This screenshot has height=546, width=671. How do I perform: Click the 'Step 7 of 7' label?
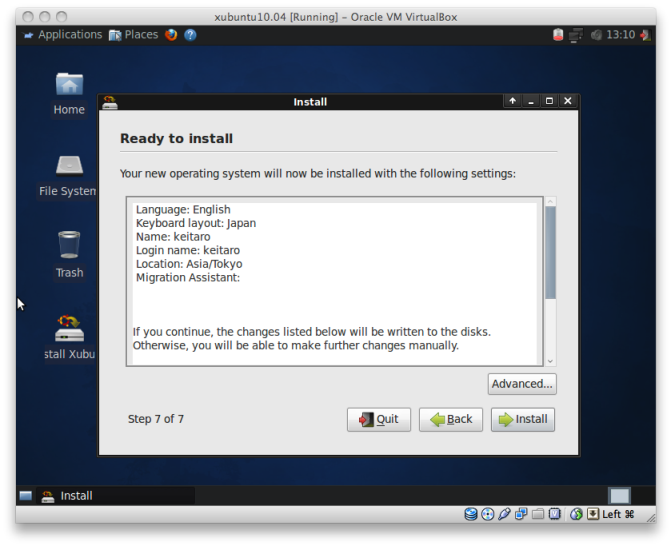[156, 419]
